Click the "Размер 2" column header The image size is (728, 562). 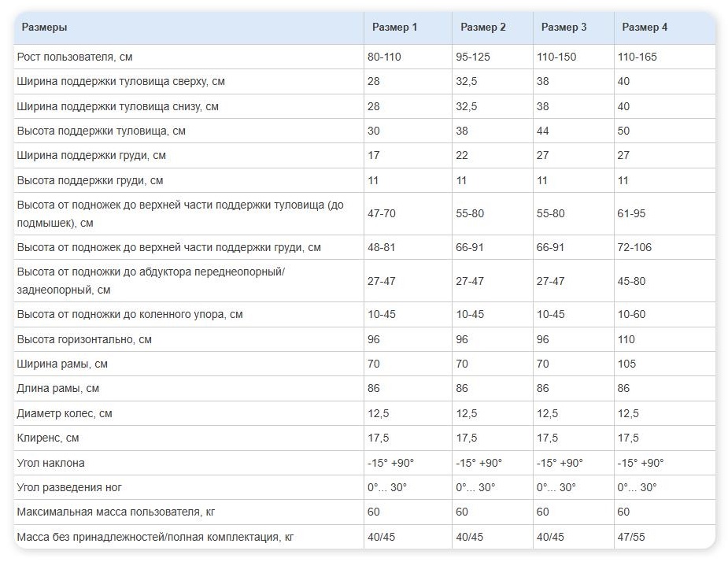483,28
